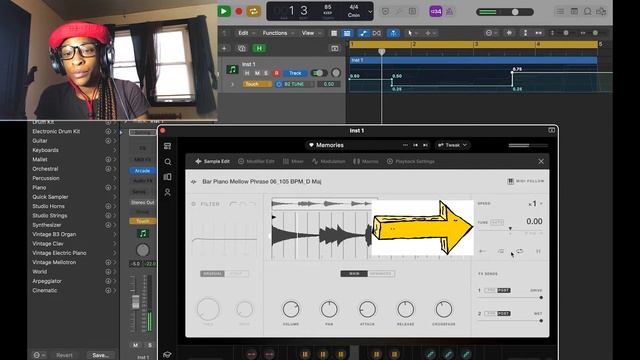Click the red Record button in transport
The image size is (640, 360).
(239, 11)
